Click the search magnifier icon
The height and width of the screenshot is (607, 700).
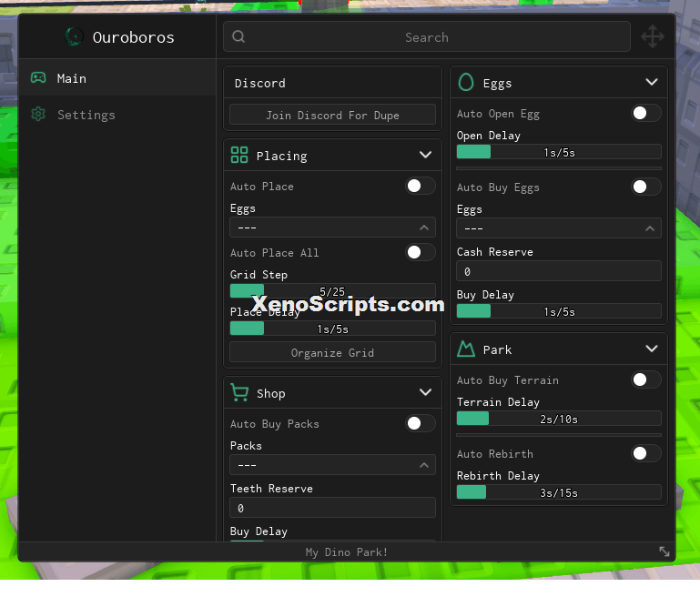238,36
